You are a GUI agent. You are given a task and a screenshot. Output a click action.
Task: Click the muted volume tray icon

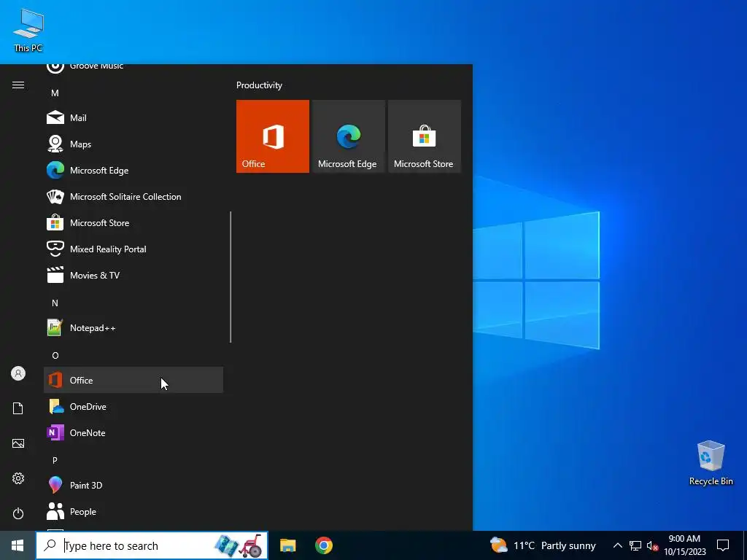click(652, 545)
